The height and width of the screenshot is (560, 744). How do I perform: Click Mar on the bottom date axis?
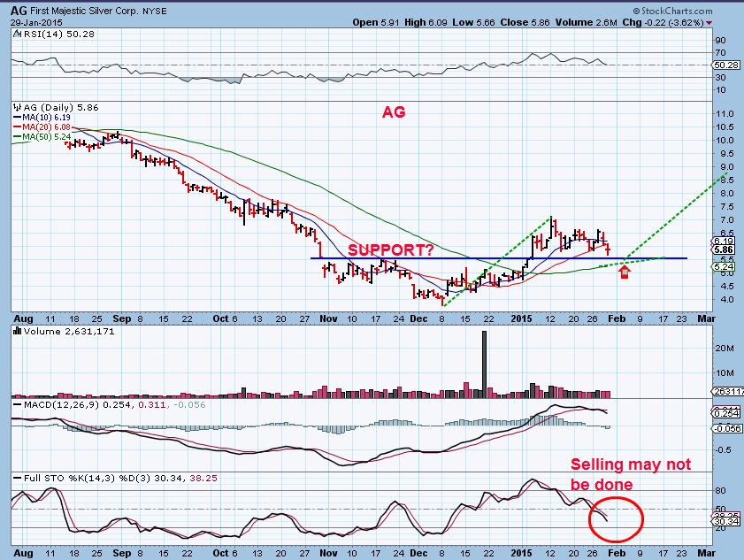point(706,553)
